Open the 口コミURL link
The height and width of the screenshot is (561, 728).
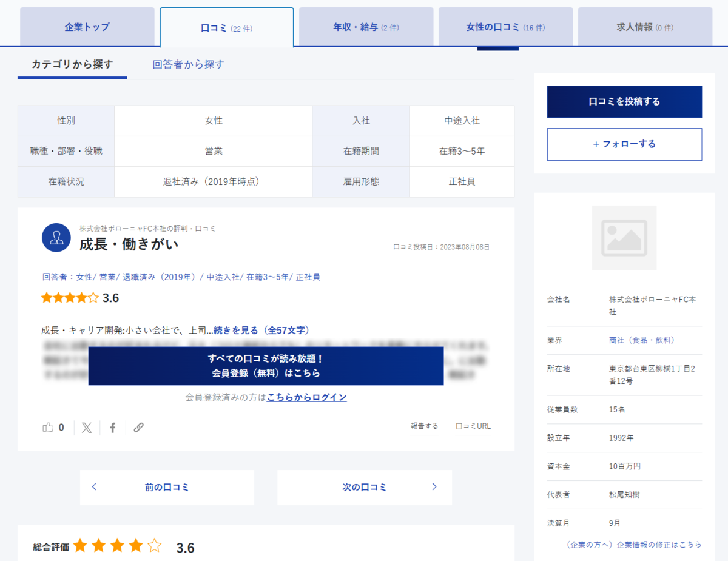pos(473,426)
